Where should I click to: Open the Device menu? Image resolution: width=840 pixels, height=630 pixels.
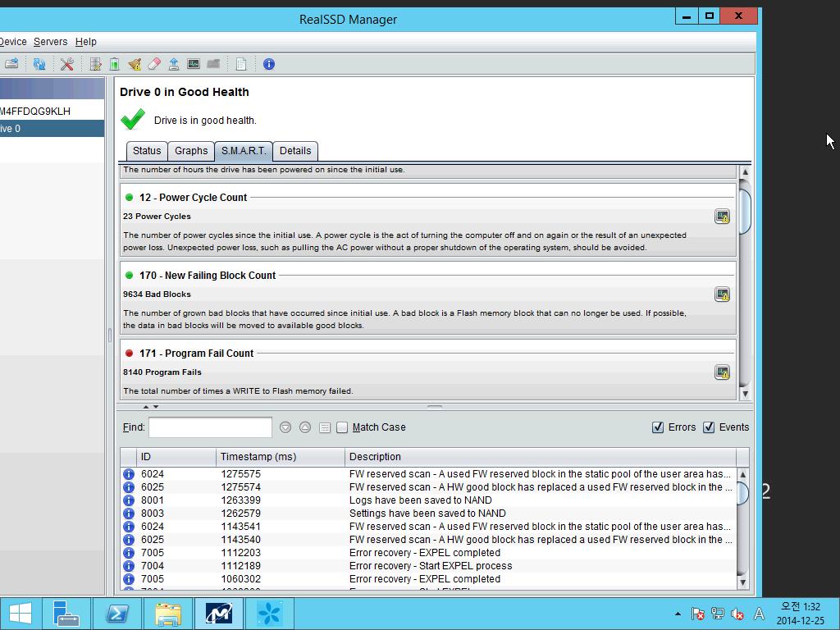13,42
